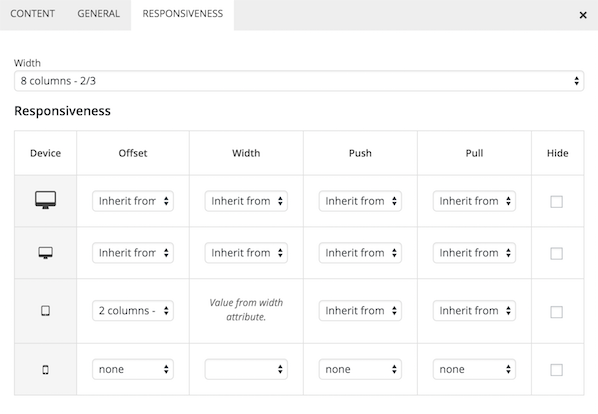Click the tablet device icon
This screenshot has width=598, height=414.
(45, 311)
